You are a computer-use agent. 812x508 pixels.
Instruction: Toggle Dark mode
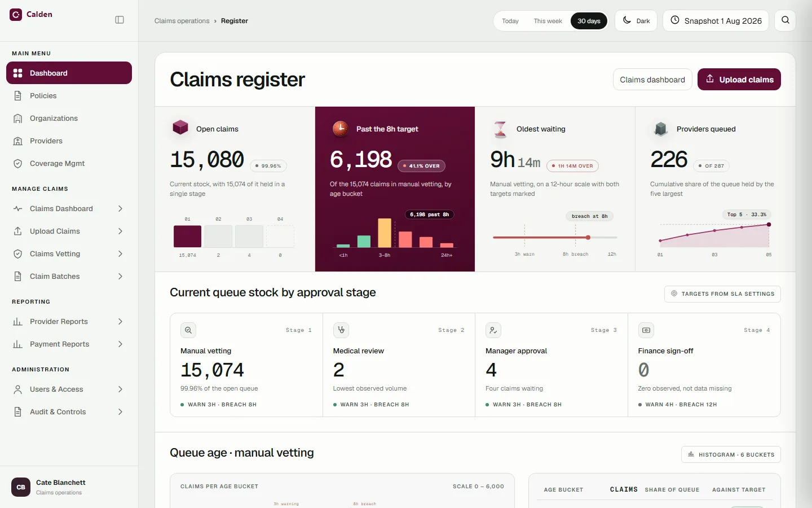click(636, 21)
